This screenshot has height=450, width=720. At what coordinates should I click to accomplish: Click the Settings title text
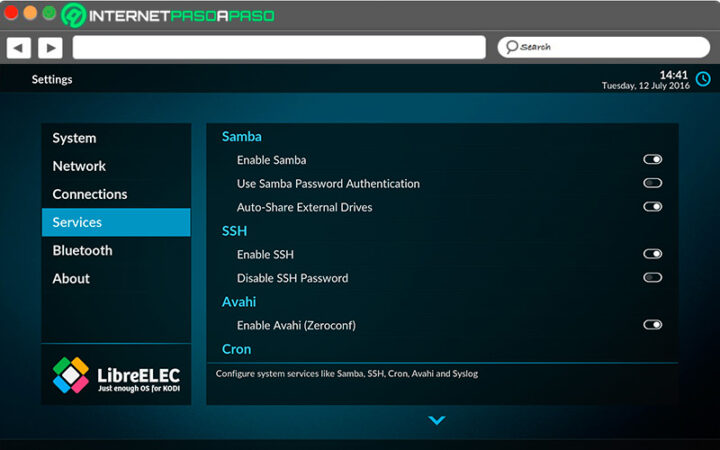[x=52, y=79]
